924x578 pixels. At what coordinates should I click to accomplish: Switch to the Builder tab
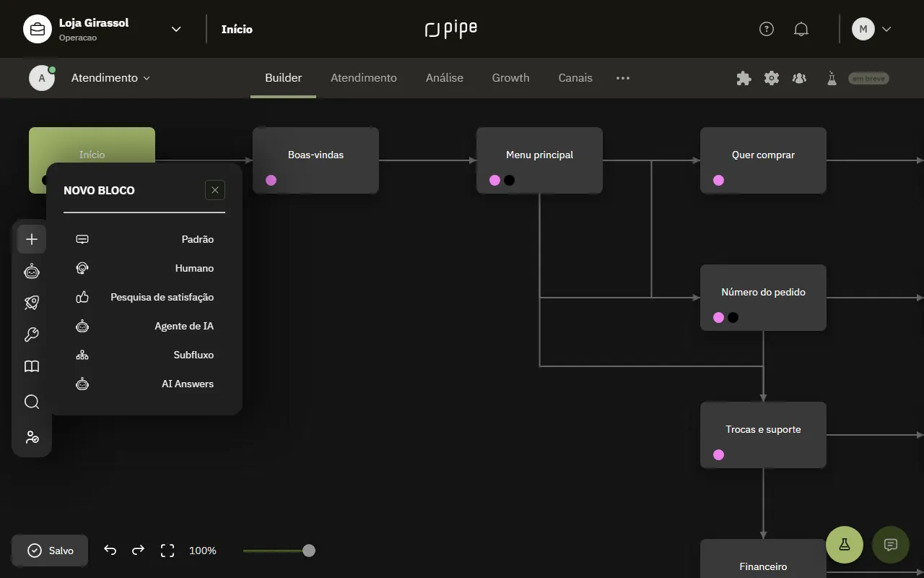click(x=283, y=78)
